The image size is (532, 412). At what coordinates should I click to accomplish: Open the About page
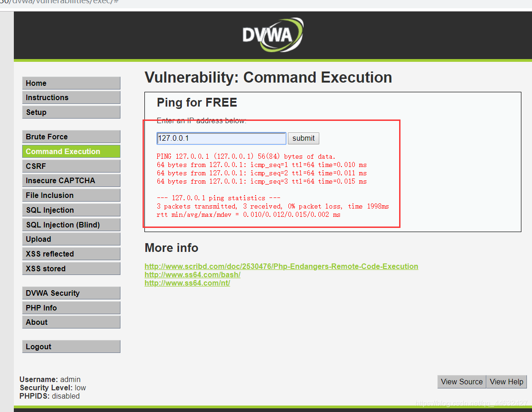(71, 322)
